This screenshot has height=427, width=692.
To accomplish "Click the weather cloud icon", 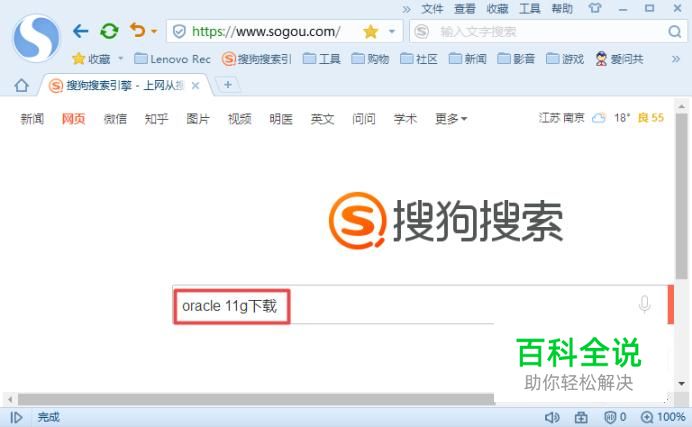I will click(x=599, y=118).
